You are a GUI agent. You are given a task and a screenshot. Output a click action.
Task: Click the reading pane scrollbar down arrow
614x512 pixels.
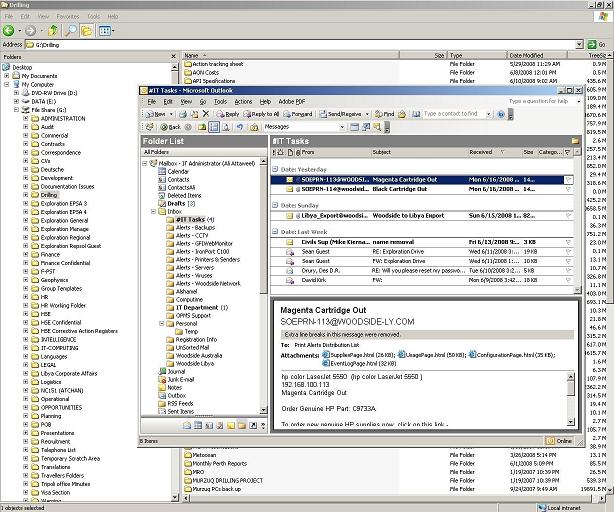click(x=571, y=422)
